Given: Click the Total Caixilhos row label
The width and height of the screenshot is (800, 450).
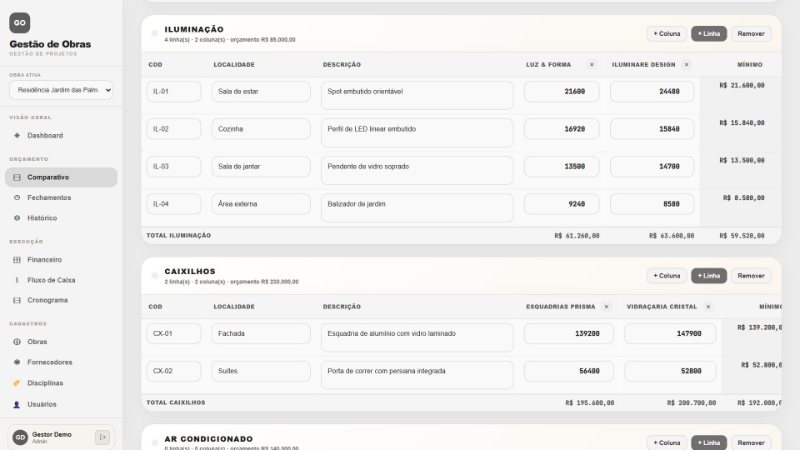Looking at the screenshot, I should coord(176,403).
